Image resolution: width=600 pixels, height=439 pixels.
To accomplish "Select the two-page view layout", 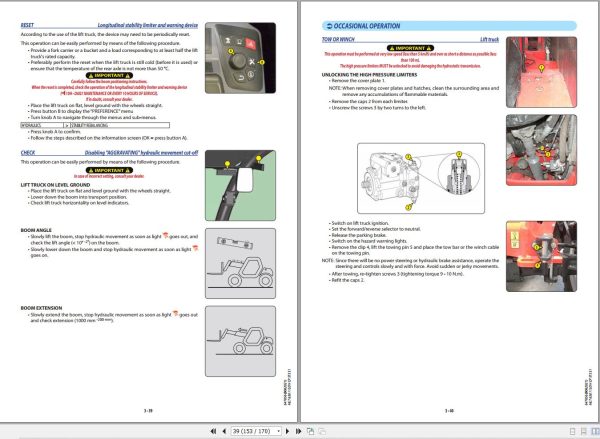I will point(595,431).
